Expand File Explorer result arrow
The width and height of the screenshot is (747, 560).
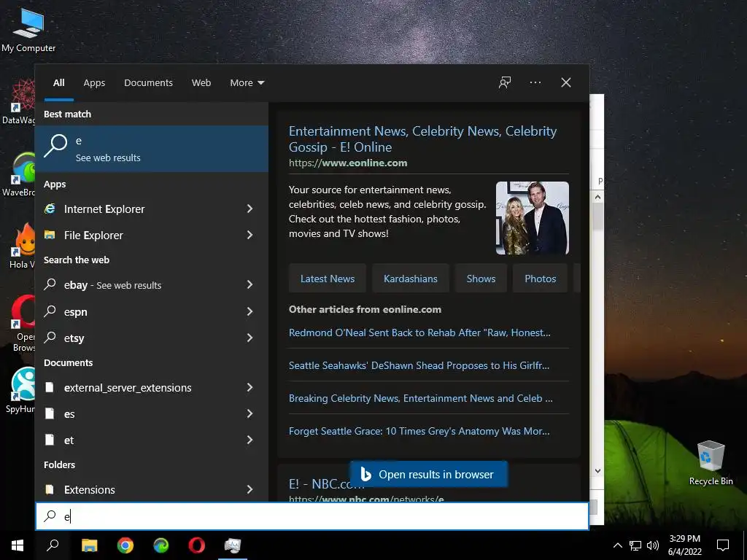pos(249,235)
